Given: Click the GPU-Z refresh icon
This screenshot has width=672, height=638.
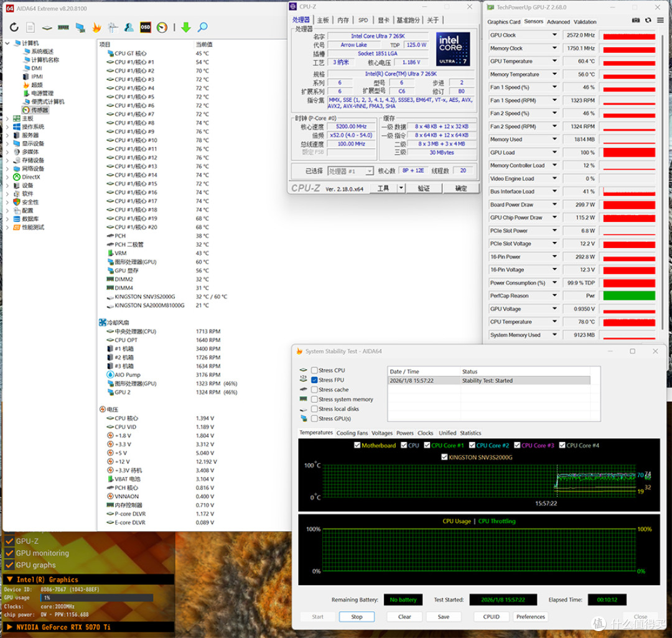Looking at the screenshot, I should pos(648,20).
